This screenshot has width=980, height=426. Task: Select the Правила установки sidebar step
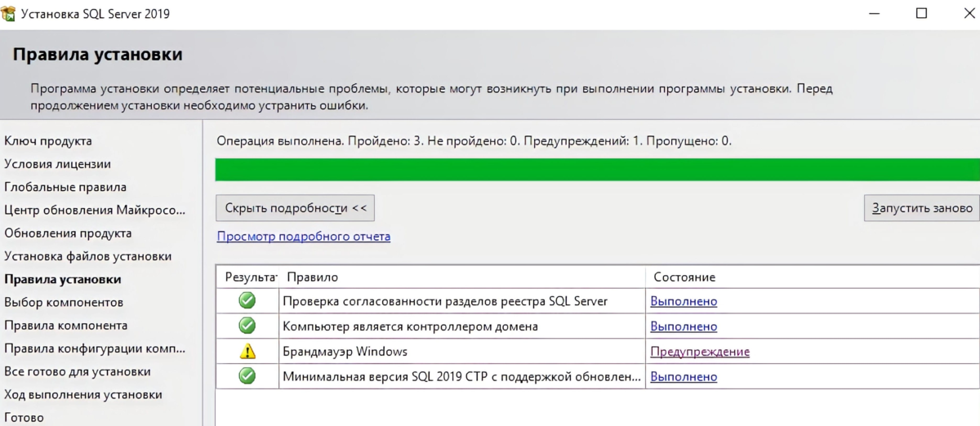63,279
